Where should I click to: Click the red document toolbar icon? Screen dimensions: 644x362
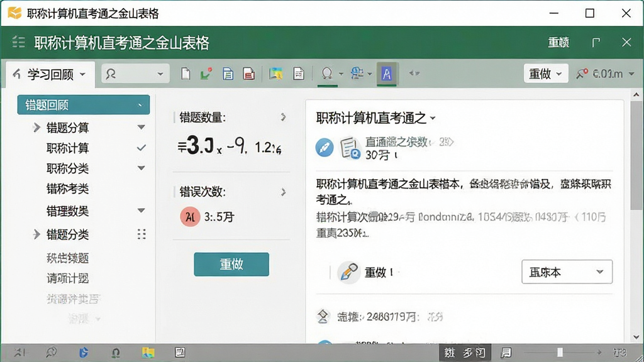coord(249,74)
